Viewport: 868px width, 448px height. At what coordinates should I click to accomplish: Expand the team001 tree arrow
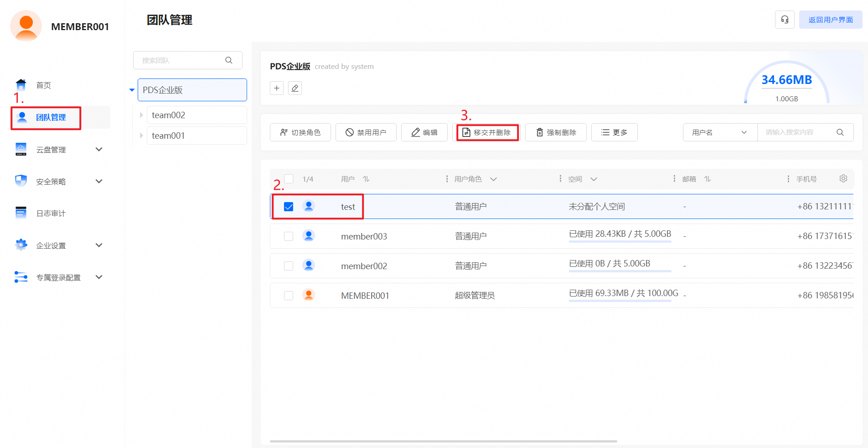pos(141,135)
